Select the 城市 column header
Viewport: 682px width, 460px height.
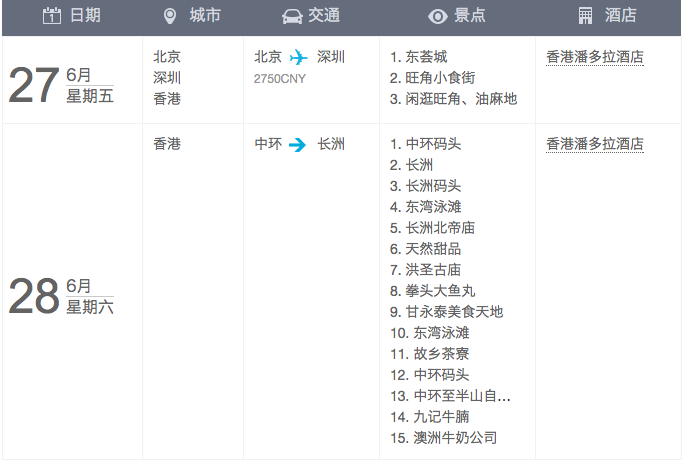pyautogui.click(x=192, y=16)
